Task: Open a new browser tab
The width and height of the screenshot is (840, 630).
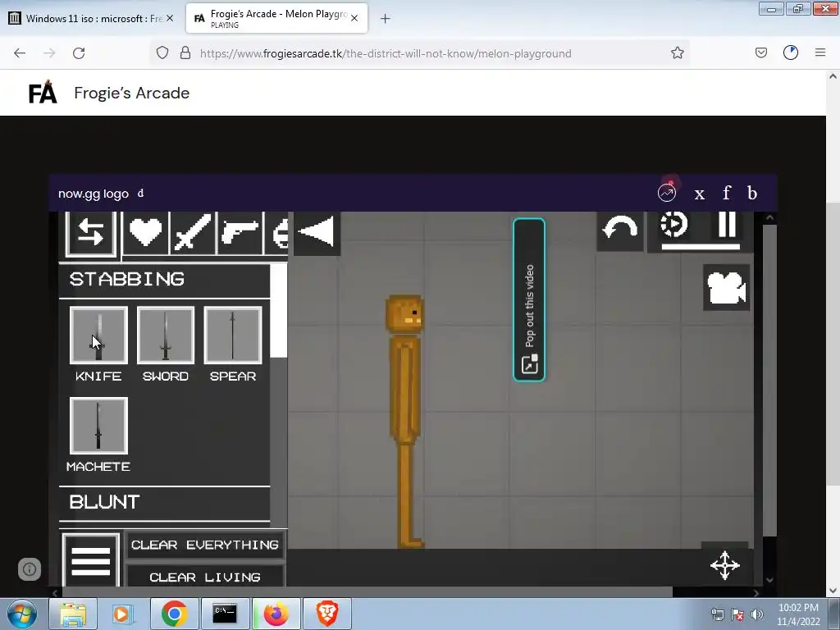Action: pyautogui.click(x=386, y=19)
